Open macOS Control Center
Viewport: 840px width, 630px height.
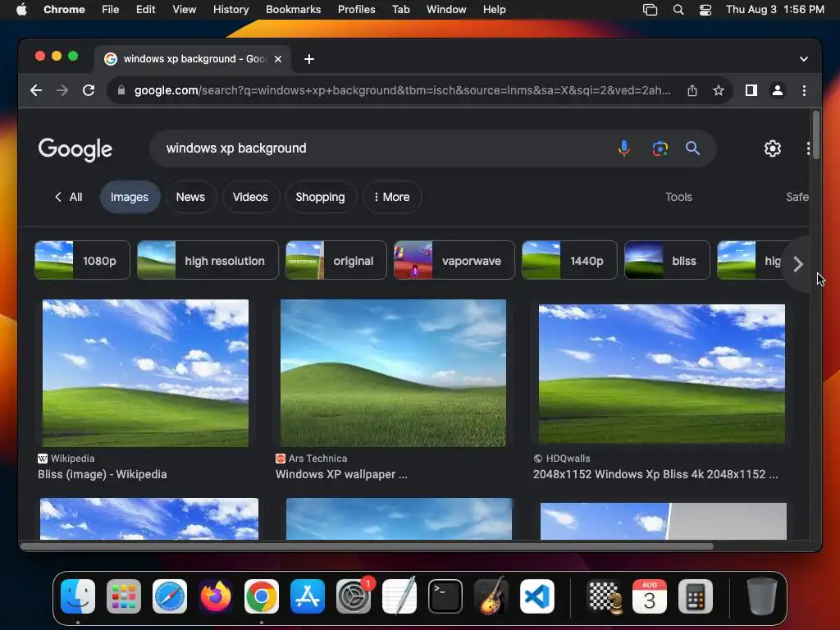coord(705,10)
